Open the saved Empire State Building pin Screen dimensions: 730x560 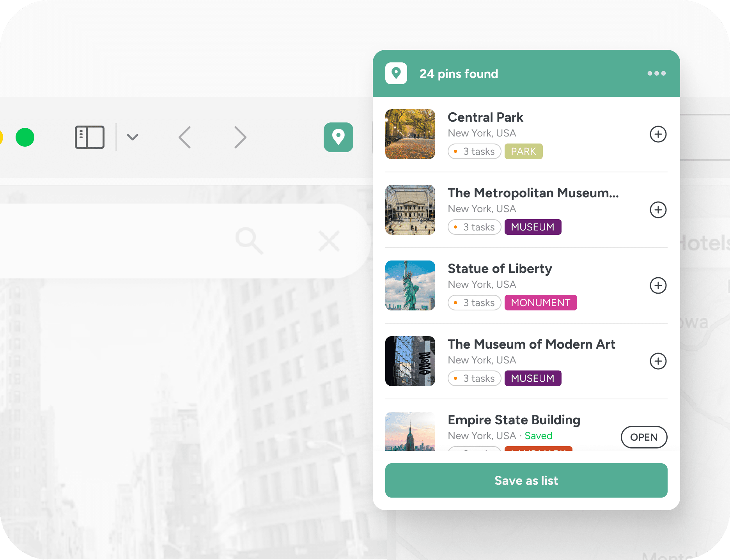pyautogui.click(x=644, y=437)
